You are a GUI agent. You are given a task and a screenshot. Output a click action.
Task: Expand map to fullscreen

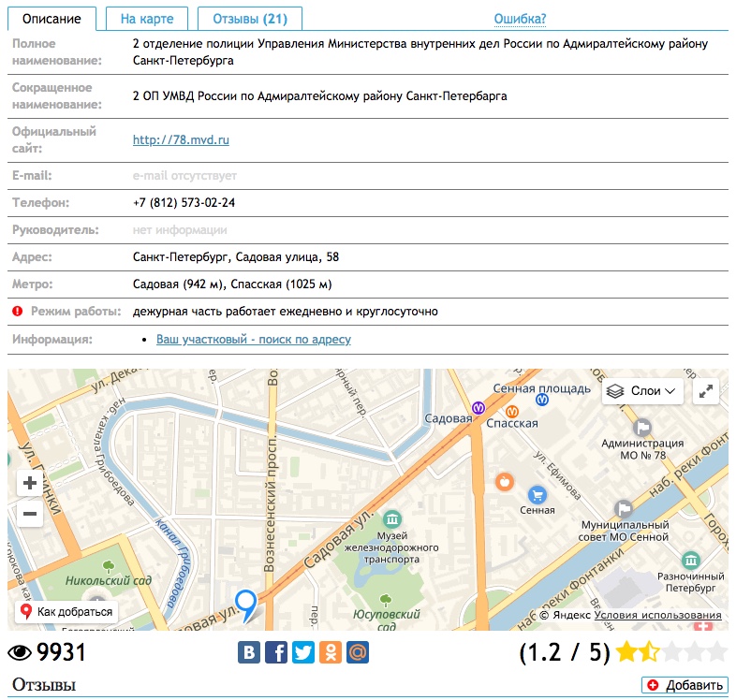pos(706,391)
